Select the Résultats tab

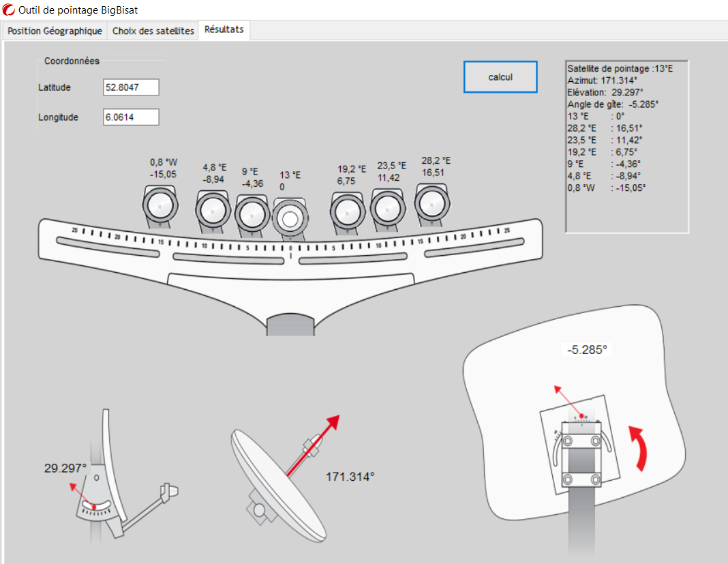click(x=224, y=30)
